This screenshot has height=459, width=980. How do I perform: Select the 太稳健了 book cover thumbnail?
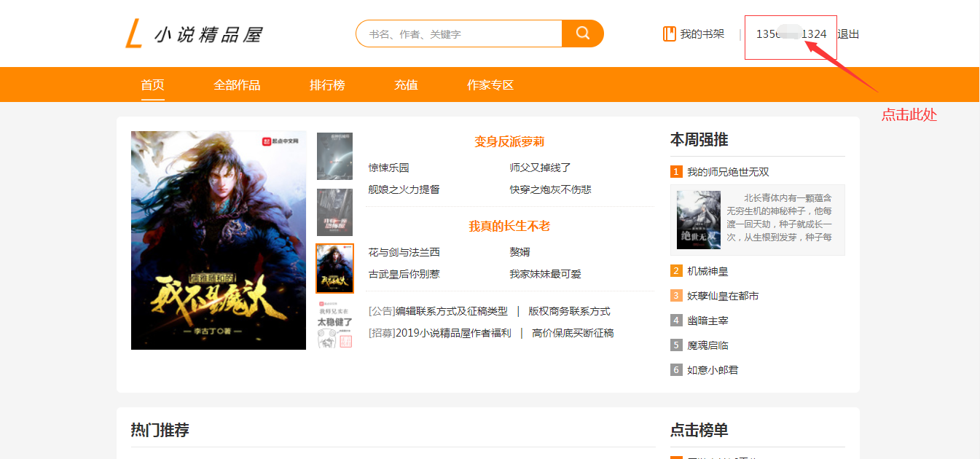[334, 323]
